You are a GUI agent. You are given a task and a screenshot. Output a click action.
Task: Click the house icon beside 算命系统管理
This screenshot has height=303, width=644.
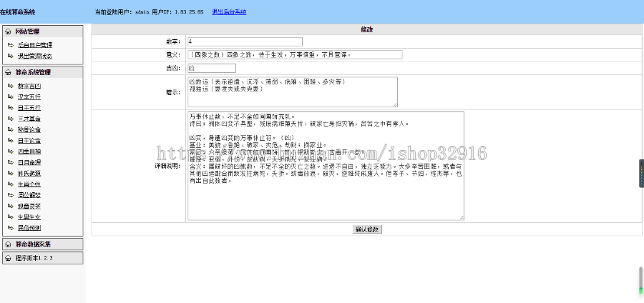pos(7,72)
